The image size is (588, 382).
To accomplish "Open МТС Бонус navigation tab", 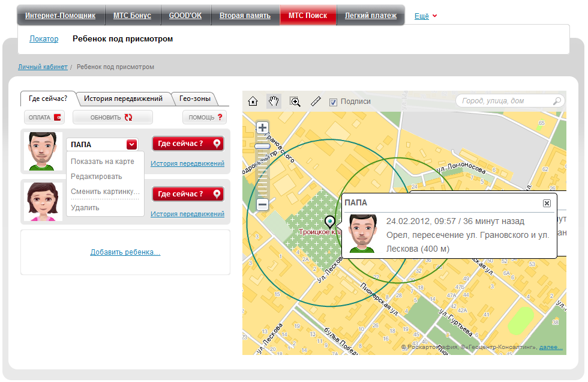I will (133, 16).
